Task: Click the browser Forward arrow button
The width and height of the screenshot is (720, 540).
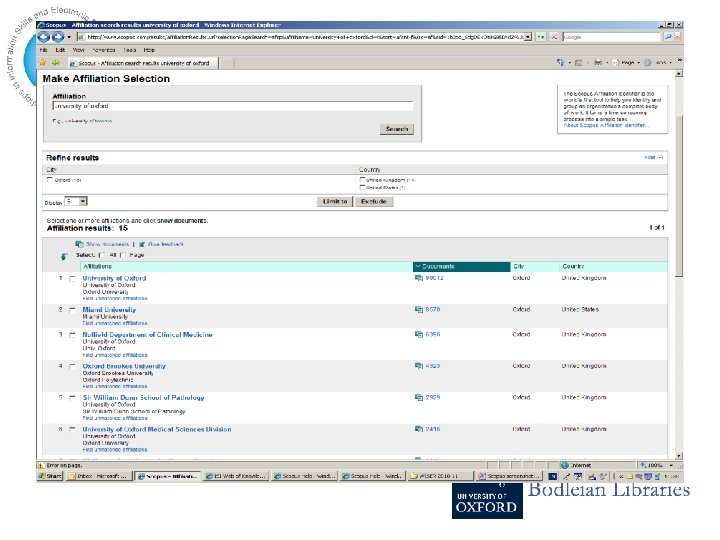Action: click(x=58, y=37)
